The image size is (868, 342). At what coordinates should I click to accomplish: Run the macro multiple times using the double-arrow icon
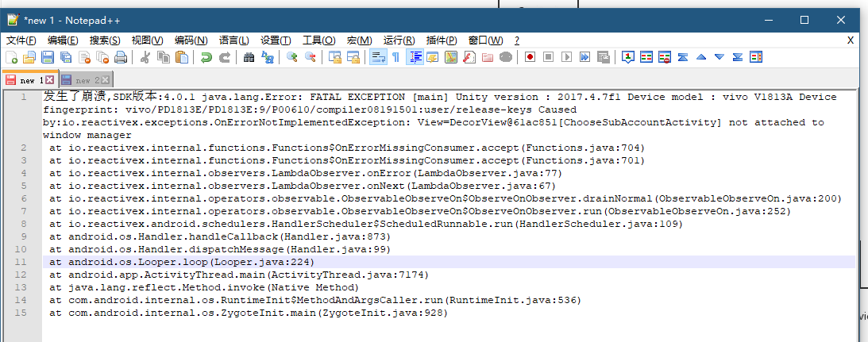coord(584,57)
